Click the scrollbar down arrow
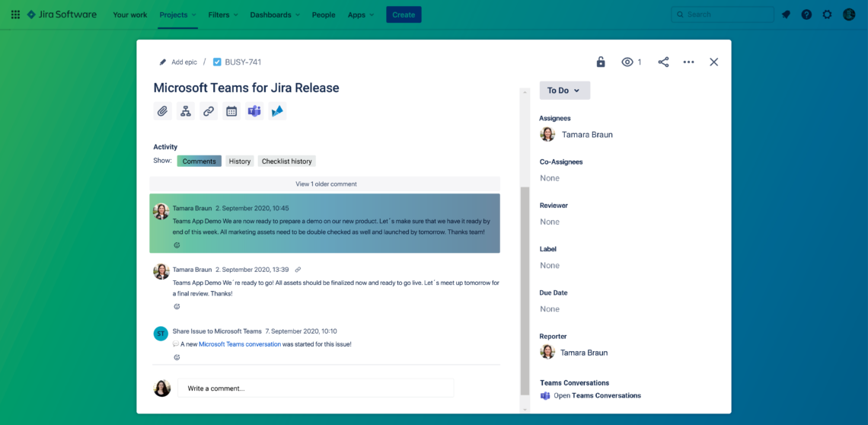868x425 pixels. 525,410
